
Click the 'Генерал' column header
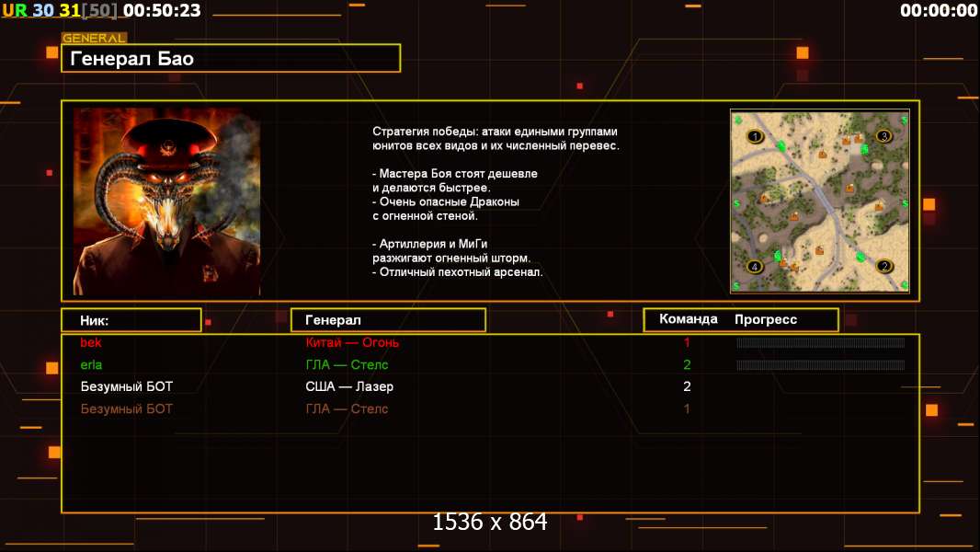point(388,320)
